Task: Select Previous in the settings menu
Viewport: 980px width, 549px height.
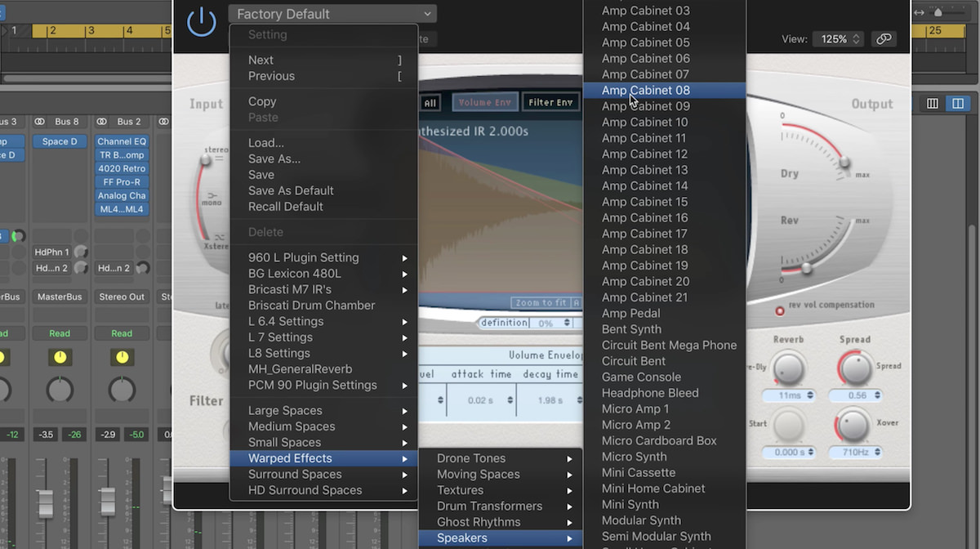Action: (324, 76)
